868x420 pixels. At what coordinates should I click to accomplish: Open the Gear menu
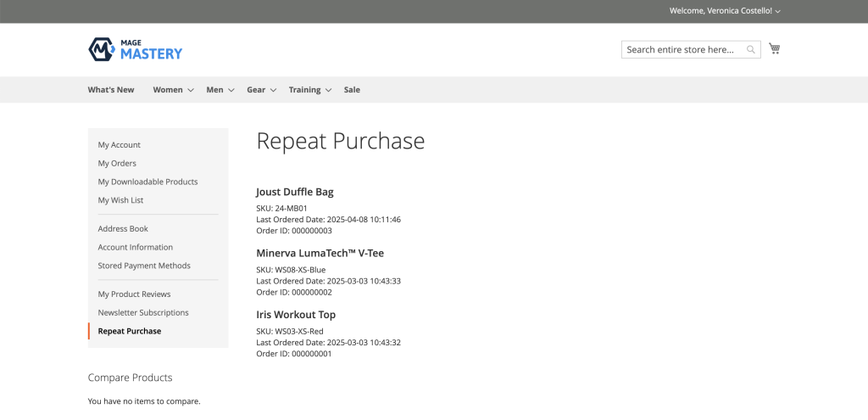(x=256, y=90)
